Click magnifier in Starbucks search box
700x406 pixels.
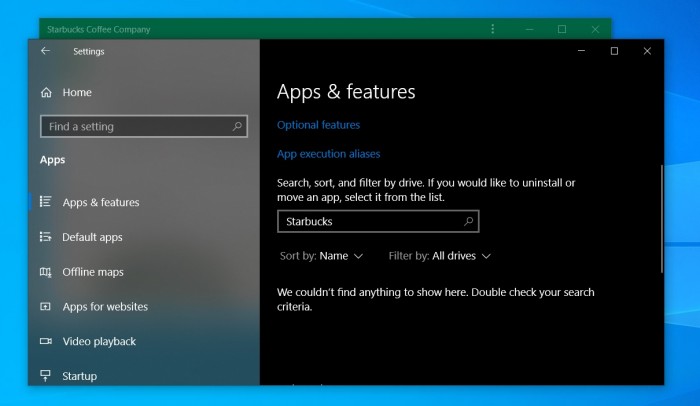[x=468, y=221]
